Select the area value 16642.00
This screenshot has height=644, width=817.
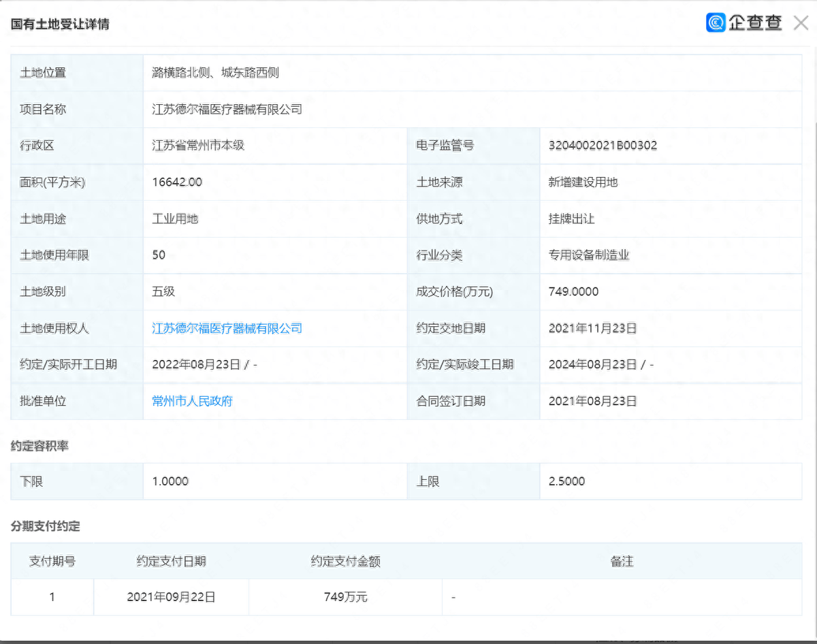pyautogui.click(x=177, y=182)
